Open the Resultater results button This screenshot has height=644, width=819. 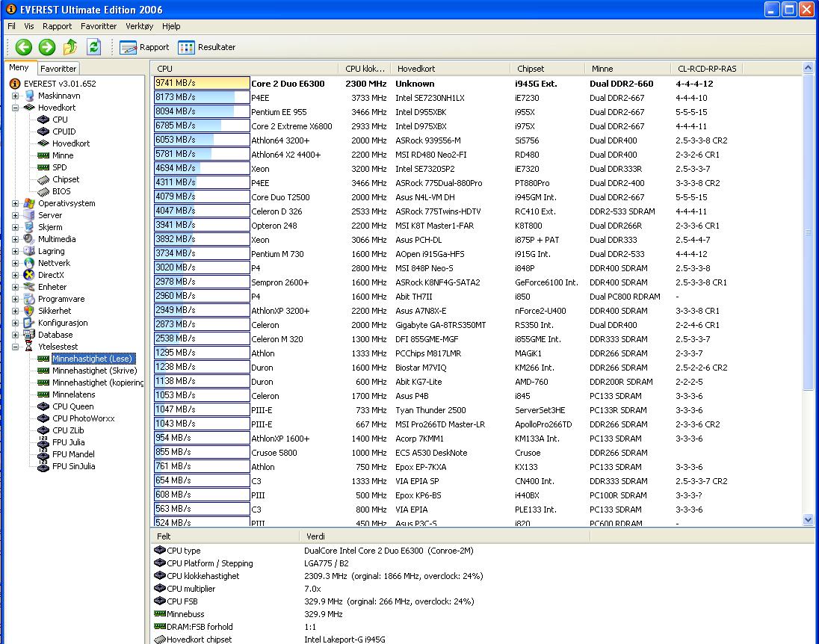[207, 47]
